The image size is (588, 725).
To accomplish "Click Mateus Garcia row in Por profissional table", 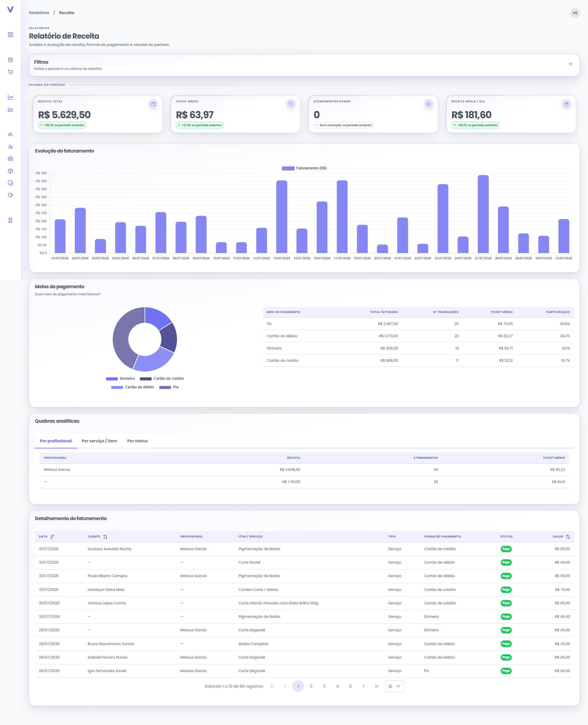I will coord(304,470).
